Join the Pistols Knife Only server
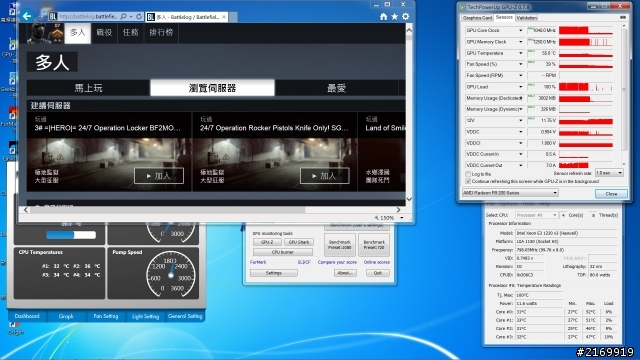Image resolution: width=640 pixels, height=360 pixels. [x=324, y=176]
